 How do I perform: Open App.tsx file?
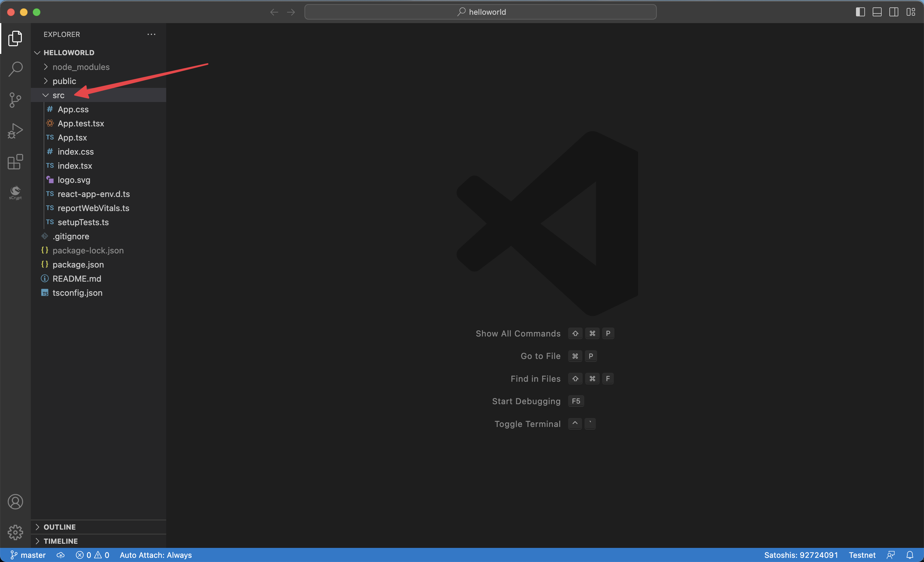click(72, 138)
